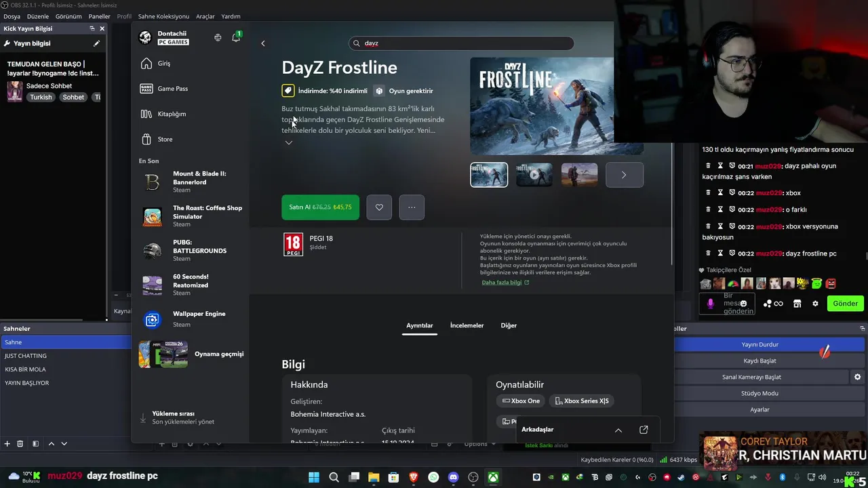Viewport: 868px width, 488px height.
Task: Select third Frostline screenshot thumbnail
Action: [580, 175]
